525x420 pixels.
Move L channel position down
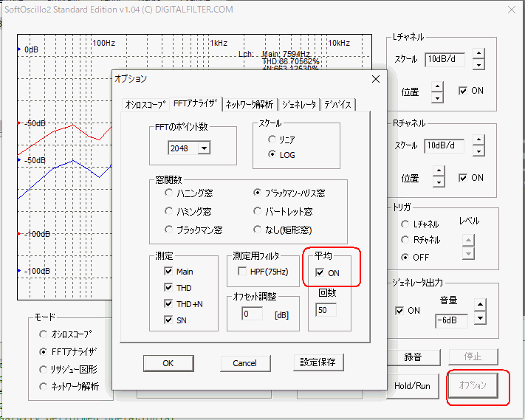pos(437,97)
